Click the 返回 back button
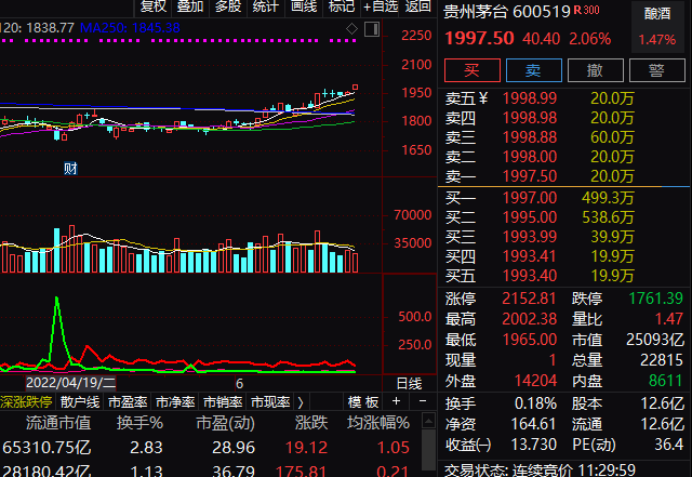The image size is (693, 477). (x=418, y=6)
